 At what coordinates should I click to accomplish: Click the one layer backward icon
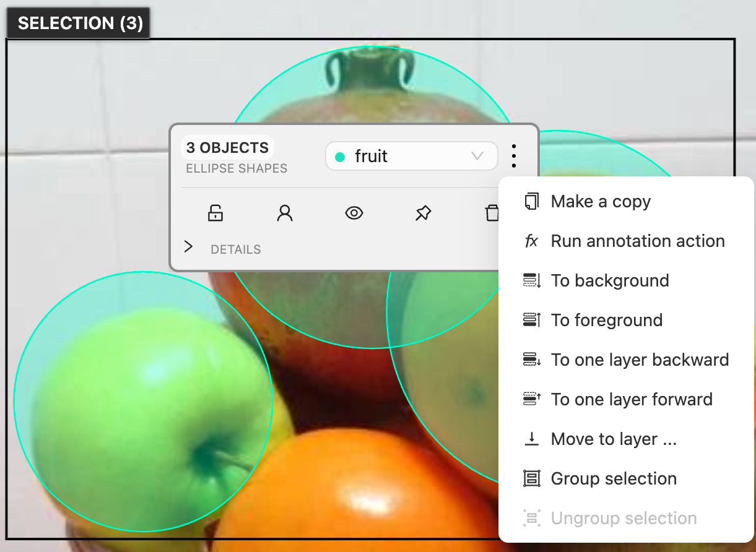coord(532,360)
